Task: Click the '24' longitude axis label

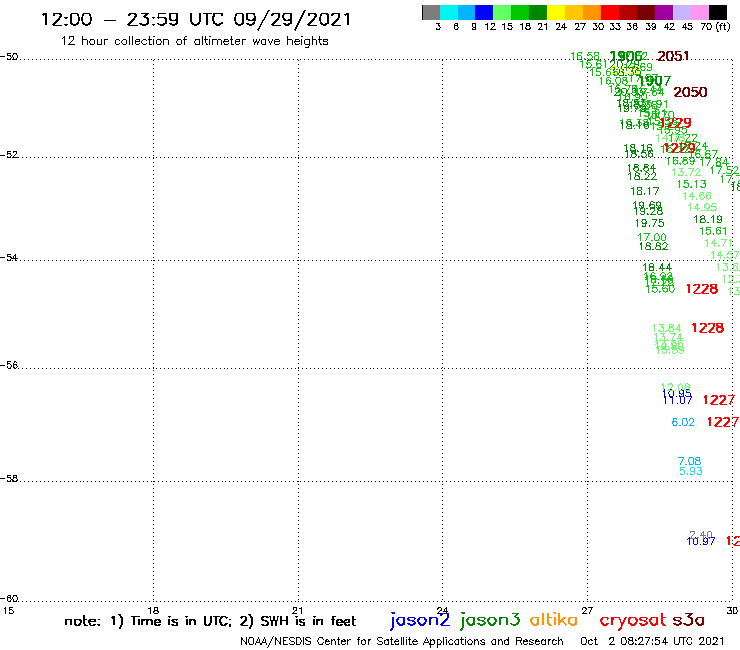Action: click(x=442, y=610)
